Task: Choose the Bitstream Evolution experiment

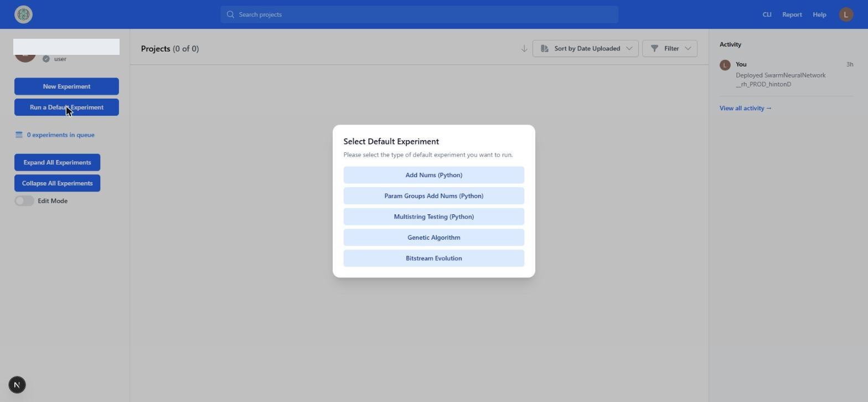Action: pyautogui.click(x=433, y=259)
